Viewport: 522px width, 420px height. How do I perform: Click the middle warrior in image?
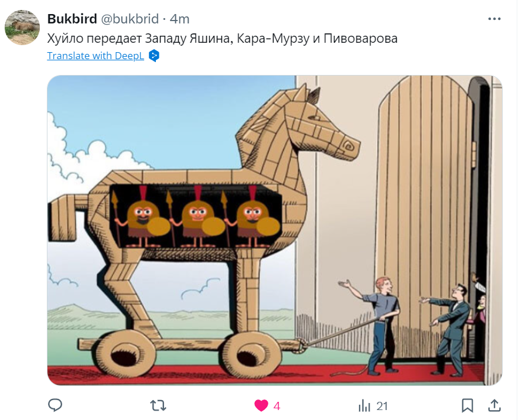[198, 218]
